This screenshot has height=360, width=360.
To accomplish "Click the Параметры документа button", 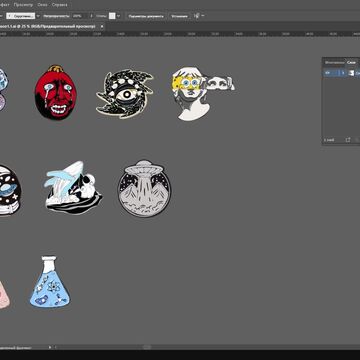I will (x=146, y=16).
